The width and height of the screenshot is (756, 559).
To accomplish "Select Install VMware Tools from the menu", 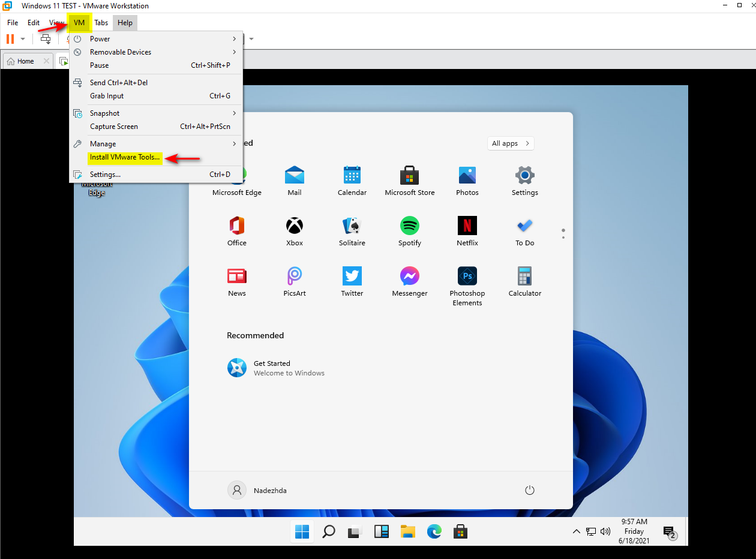I will [x=124, y=158].
